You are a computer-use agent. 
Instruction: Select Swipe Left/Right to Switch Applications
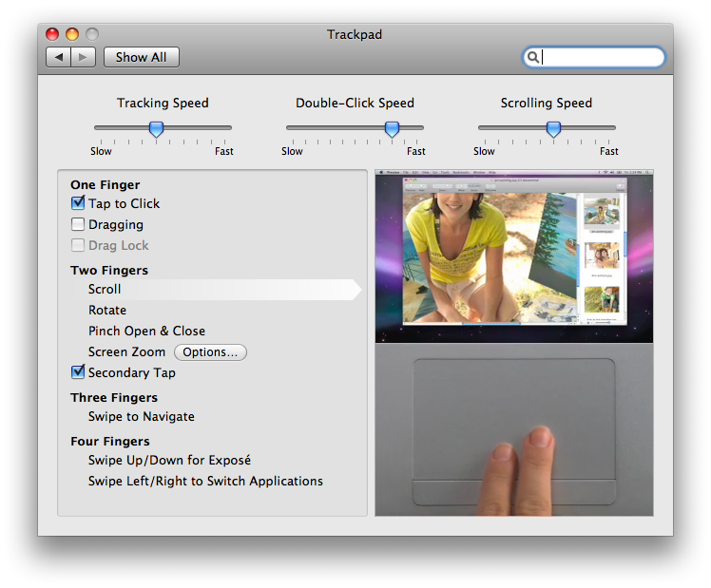coord(205,481)
